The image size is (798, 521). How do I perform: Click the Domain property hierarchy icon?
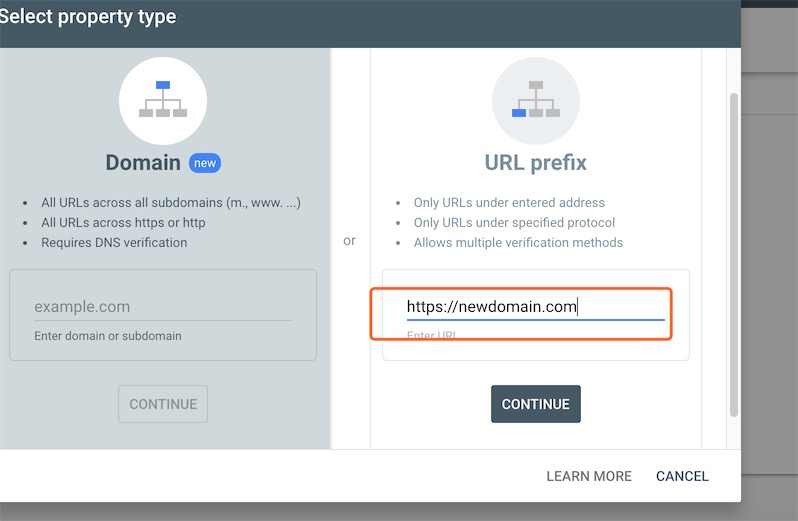pyautogui.click(x=163, y=100)
